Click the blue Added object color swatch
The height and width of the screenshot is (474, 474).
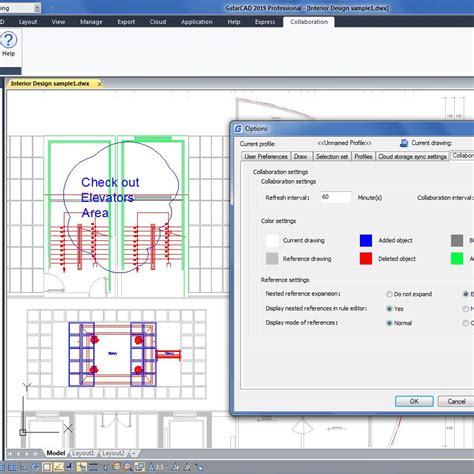(366, 240)
